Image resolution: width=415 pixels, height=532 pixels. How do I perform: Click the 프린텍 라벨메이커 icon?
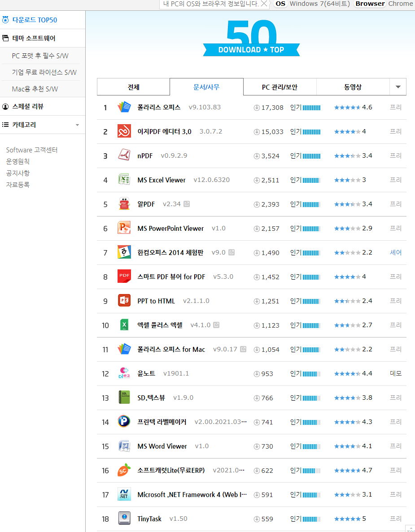[x=124, y=422]
